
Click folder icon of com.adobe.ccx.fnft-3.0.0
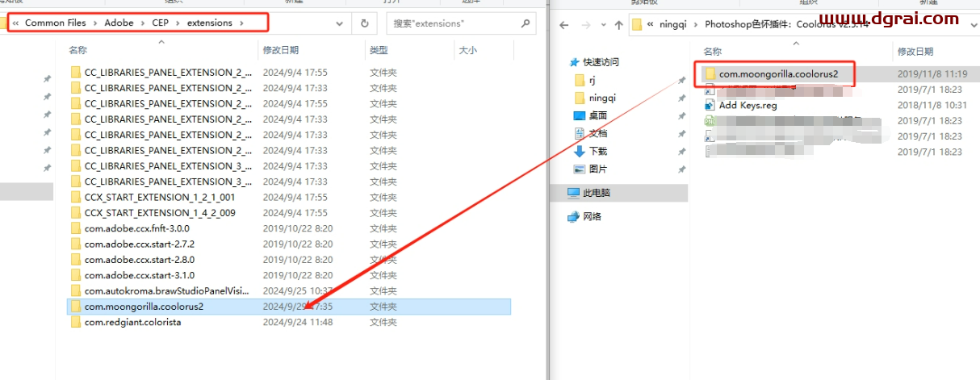(76, 228)
